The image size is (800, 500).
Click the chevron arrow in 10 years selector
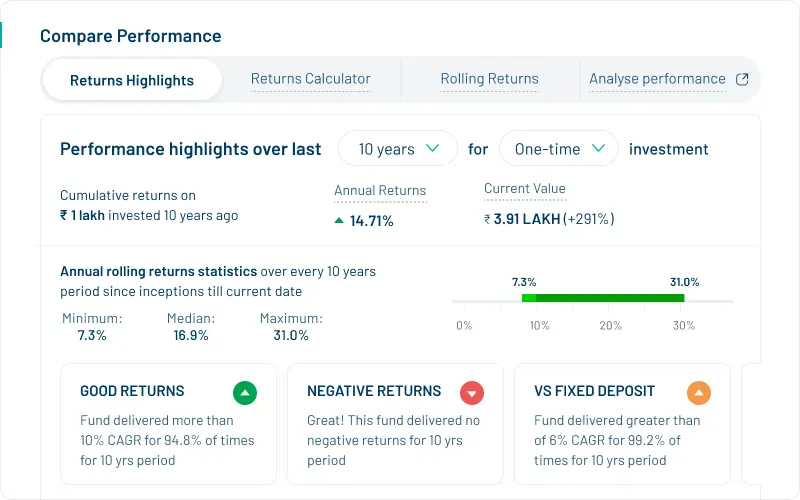tap(433, 149)
